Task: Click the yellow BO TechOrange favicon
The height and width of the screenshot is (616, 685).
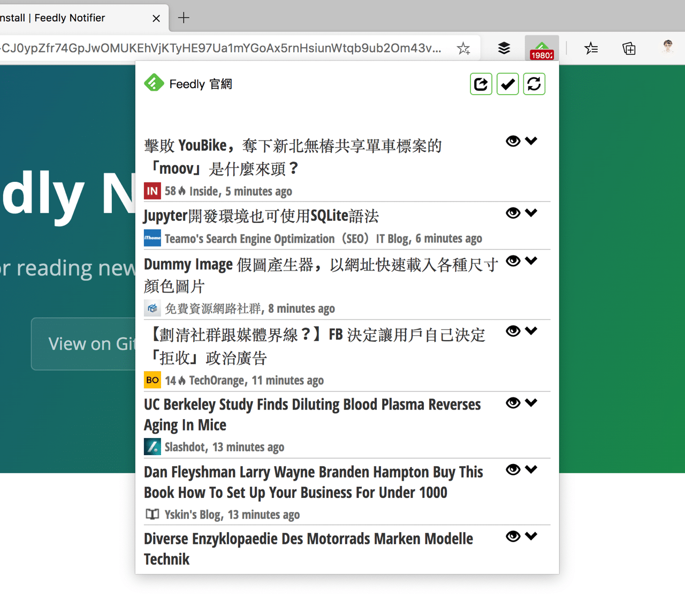Action: click(153, 380)
